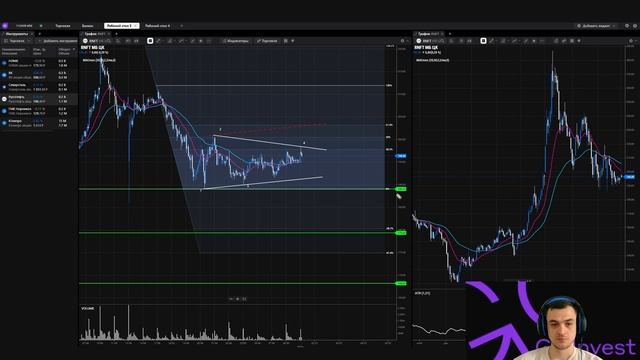640x360 pixels.
Task: Click the RNFT ticker search in right chart
Action: 430,41
